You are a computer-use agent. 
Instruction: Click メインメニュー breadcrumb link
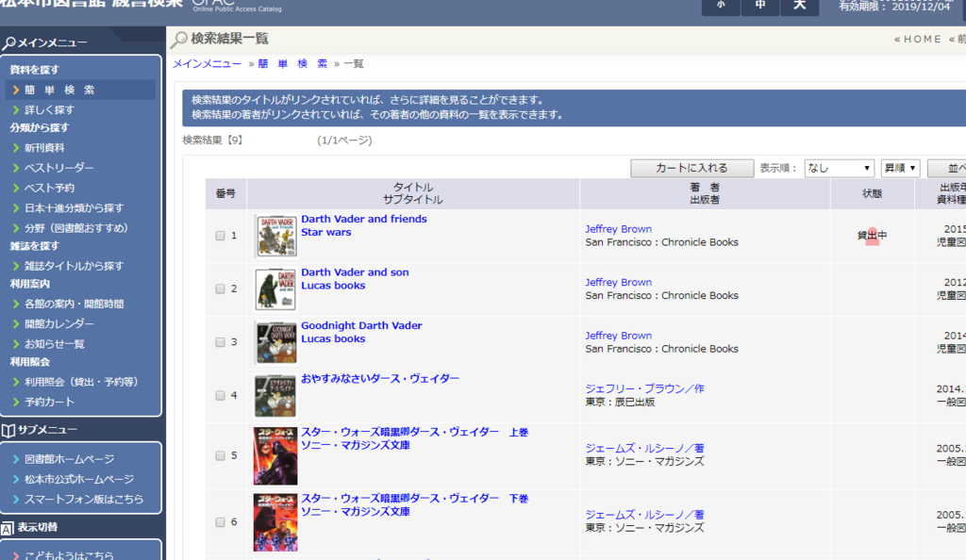(x=207, y=64)
